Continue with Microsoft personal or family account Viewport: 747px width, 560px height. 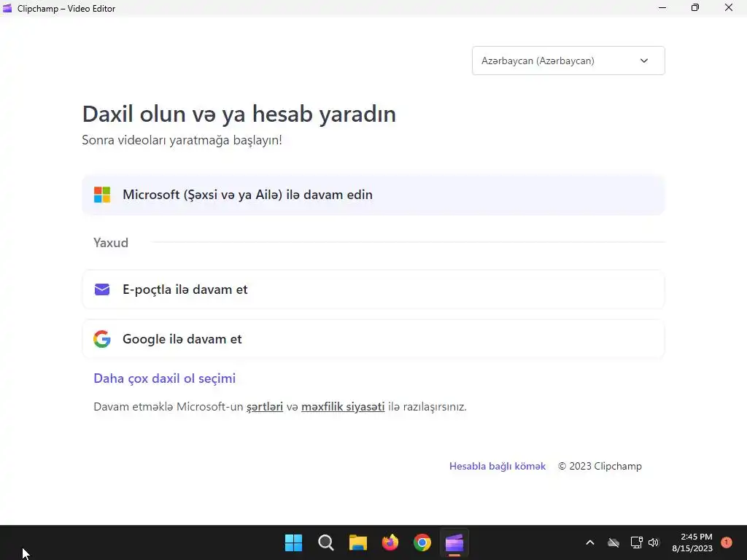click(x=373, y=195)
